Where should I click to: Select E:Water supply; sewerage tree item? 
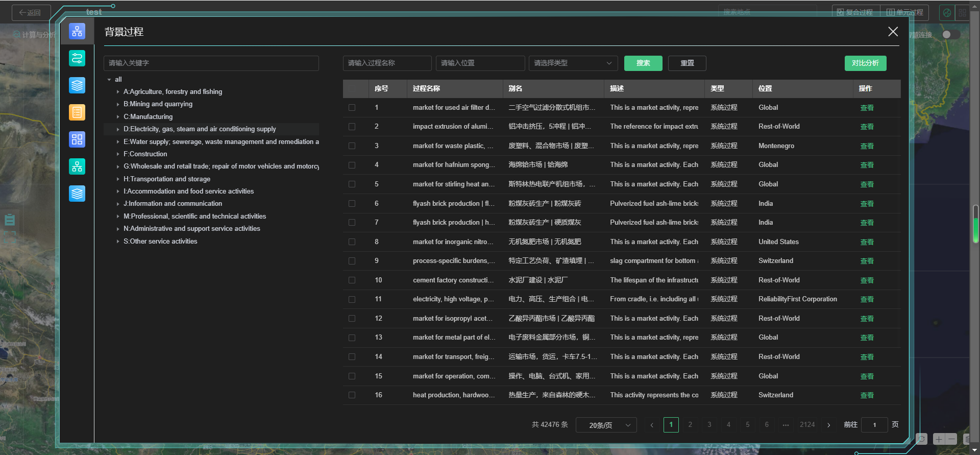221,142
